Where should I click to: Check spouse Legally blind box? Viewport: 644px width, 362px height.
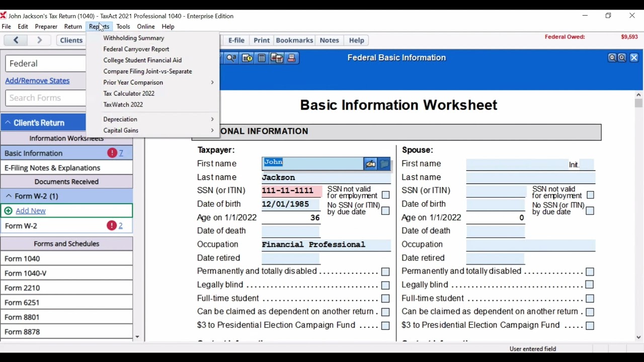[590, 285]
